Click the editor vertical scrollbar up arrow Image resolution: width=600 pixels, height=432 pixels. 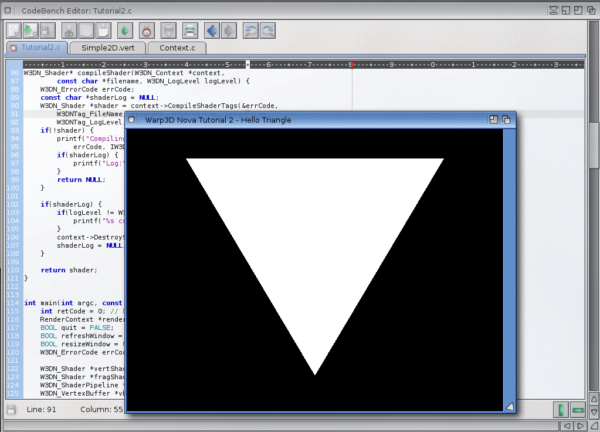[594, 399]
